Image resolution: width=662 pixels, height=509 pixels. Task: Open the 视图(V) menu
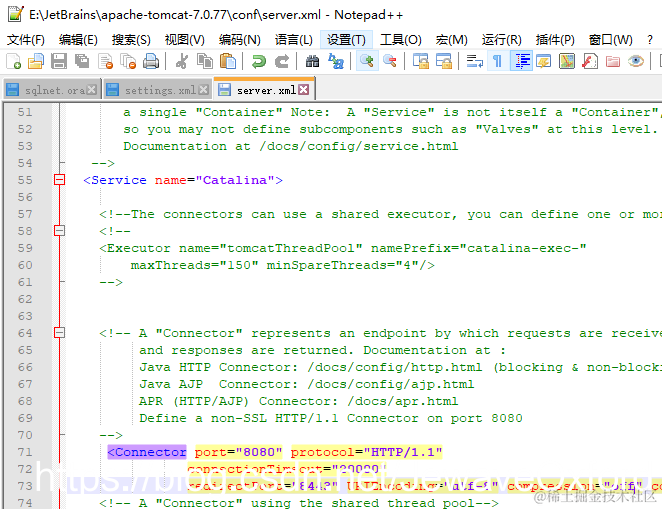point(184,40)
